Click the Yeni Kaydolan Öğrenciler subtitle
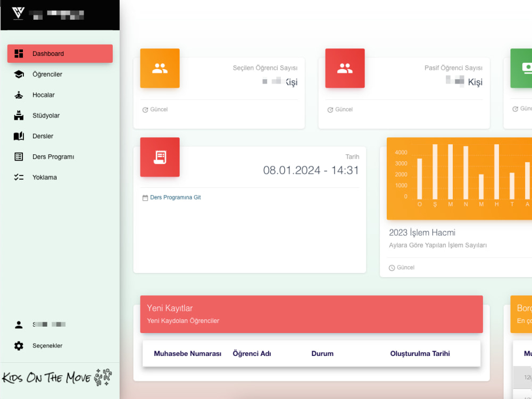Viewport: 532px width, 399px height. click(x=183, y=321)
